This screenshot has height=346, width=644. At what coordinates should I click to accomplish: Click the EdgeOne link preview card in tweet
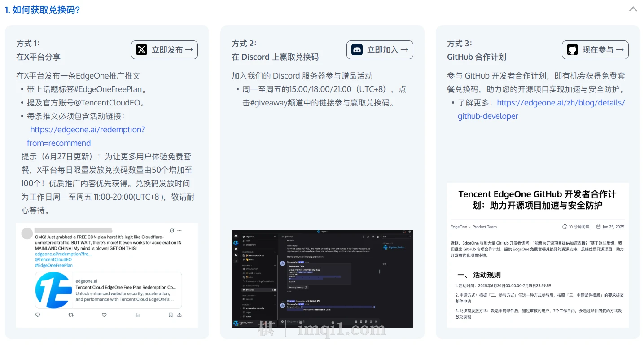point(108,289)
